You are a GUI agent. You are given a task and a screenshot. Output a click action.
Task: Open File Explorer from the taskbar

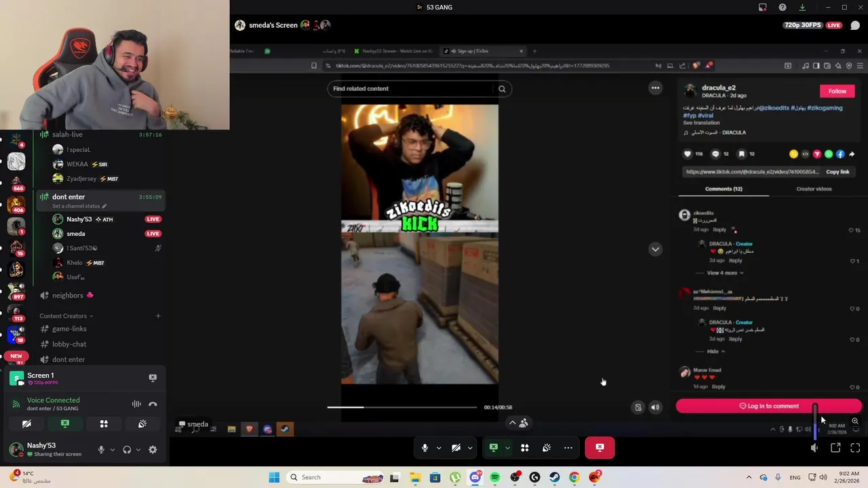tap(415, 477)
